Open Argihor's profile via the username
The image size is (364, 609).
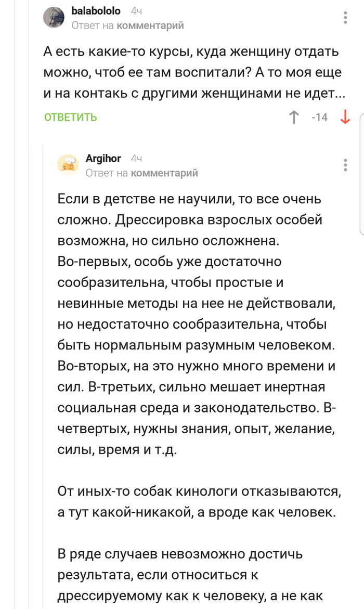103,158
